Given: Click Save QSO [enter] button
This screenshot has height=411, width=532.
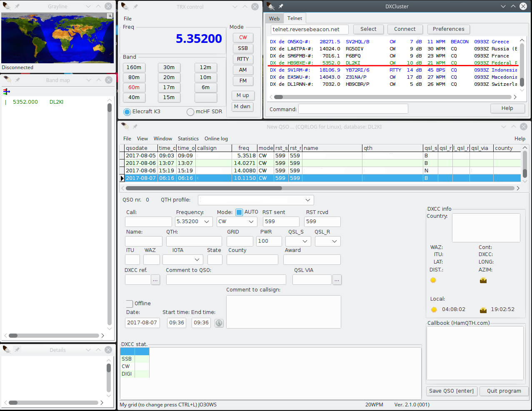Looking at the screenshot, I should point(452,391).
